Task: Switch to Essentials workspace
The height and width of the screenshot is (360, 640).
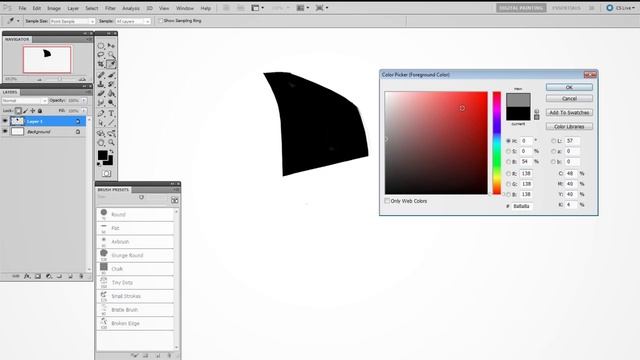Action: (566, 8)
